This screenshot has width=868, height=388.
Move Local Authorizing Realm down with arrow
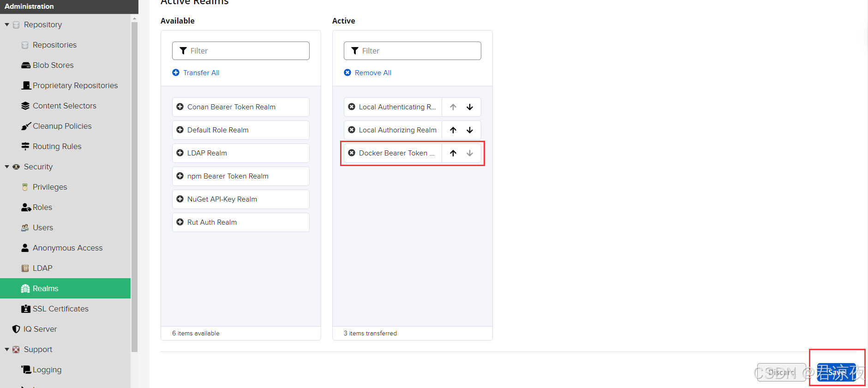[470, 130]
